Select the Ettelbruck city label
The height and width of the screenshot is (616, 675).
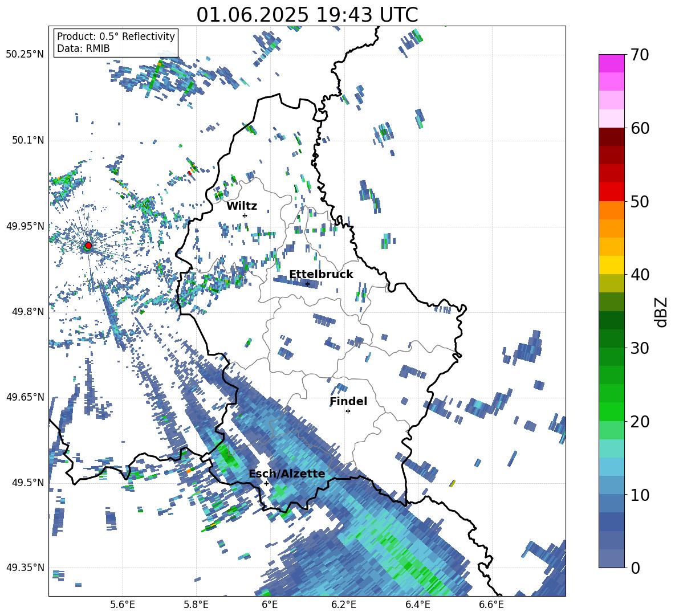[321, 275]
